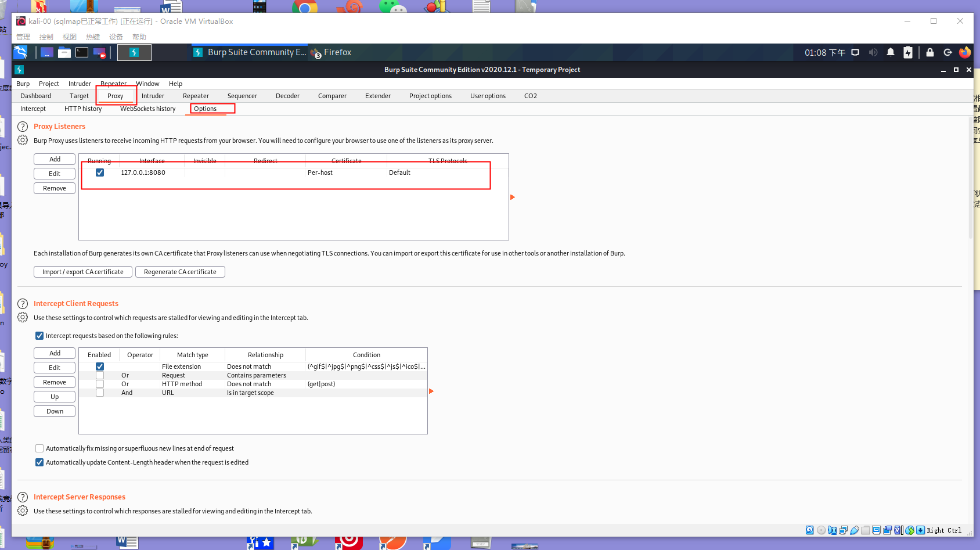Open the Project menu
Image resolution: width=980 pixels, height=550 pixels.
point(49,84)
